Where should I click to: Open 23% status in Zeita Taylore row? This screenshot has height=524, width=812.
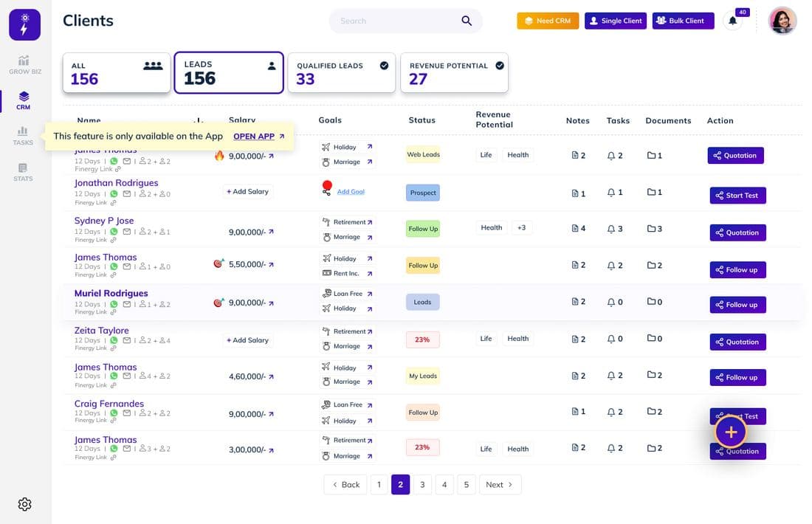(x=422, y=339)
